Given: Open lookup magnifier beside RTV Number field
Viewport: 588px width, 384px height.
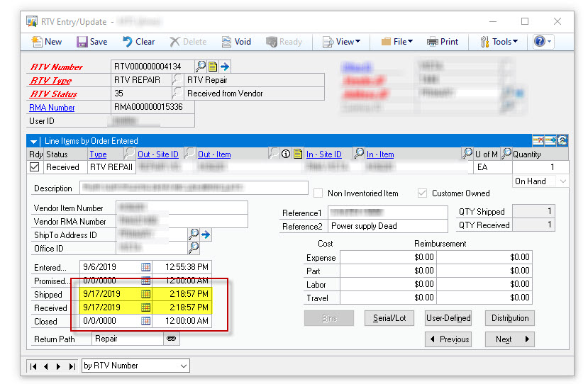Looking at the screenshot, I should [x=201, y=67].
